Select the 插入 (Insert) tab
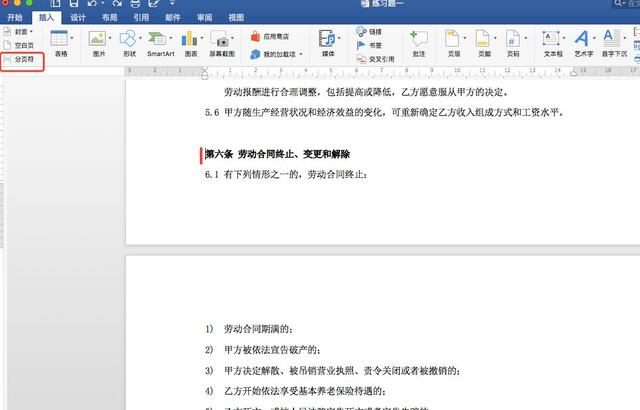 (46, 17)
